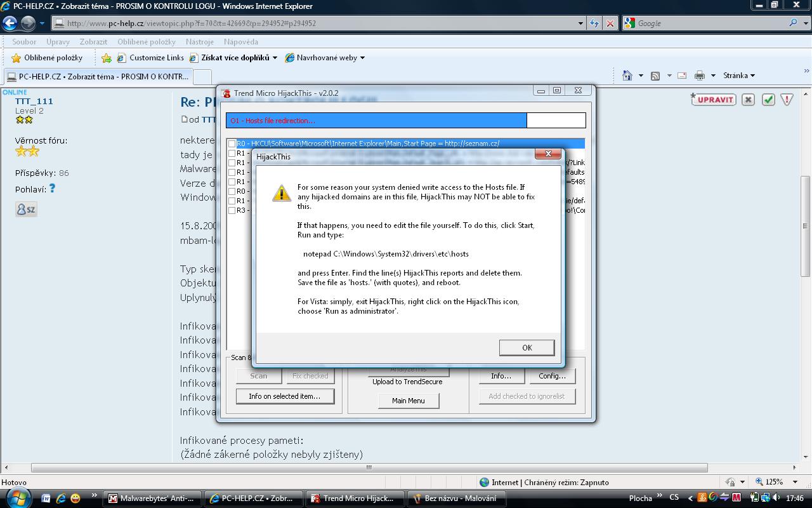Open the Print dropdown arrow
The height and width of the screenshot is (508, 812).
(713, 76)
